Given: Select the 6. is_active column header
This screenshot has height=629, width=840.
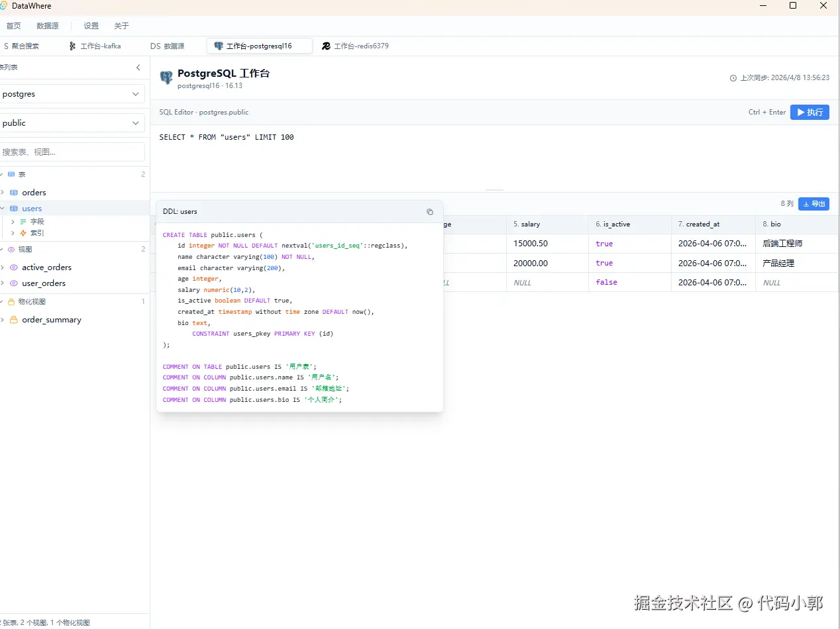Looking at the screenshot, I should point(630,224).
